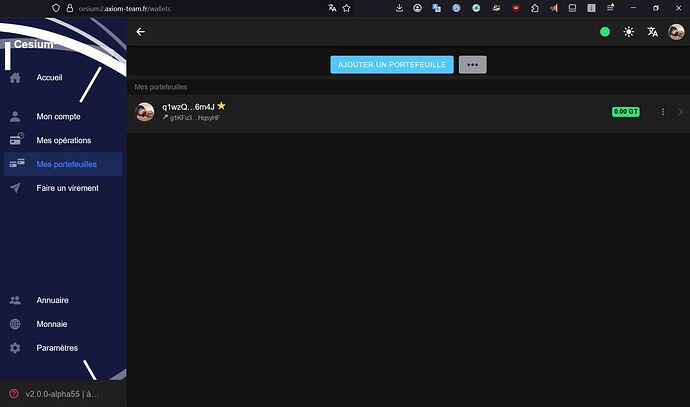The image size is (690, 407).
Task: Open wallet row vertical dots menu
Action: click(662, 112)
